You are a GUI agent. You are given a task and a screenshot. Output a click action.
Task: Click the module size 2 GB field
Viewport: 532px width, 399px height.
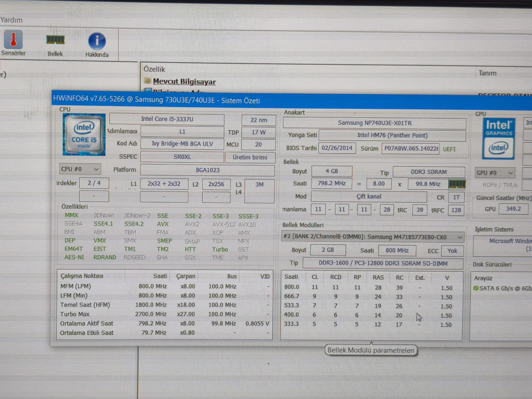[328, 250]
